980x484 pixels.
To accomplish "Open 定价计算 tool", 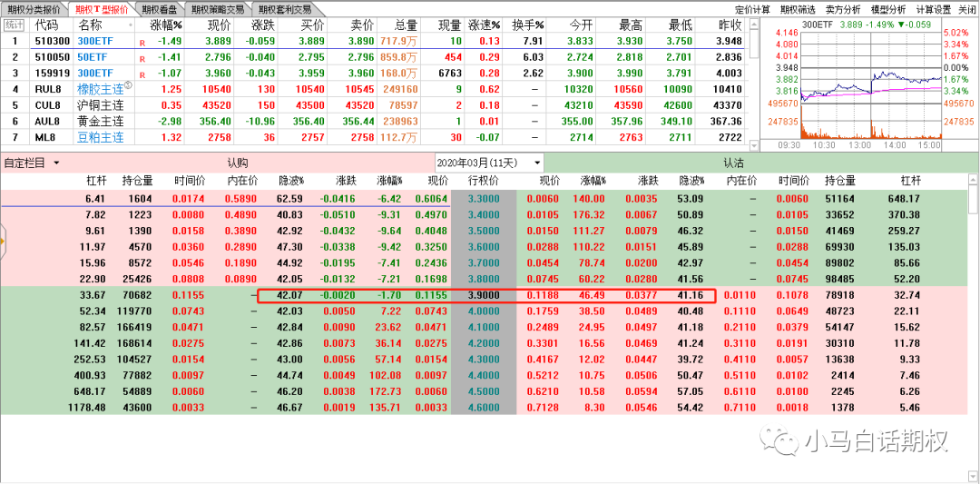I will point(752,9).
